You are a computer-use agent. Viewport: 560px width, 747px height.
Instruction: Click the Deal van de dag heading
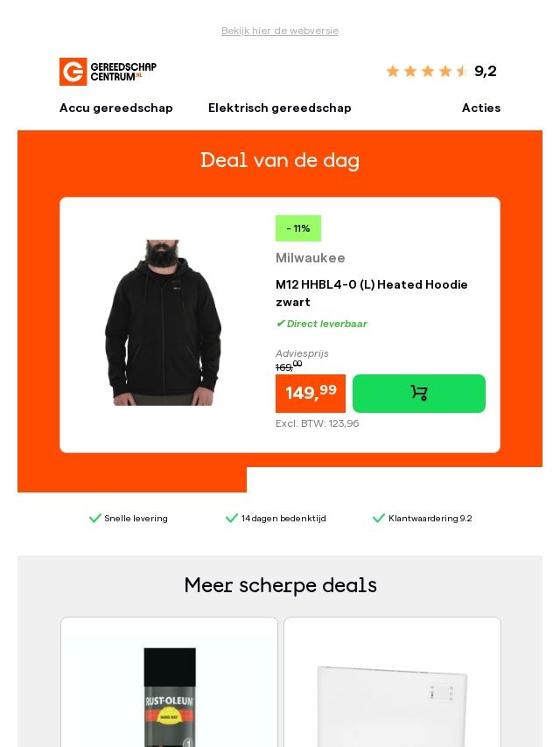280,161
